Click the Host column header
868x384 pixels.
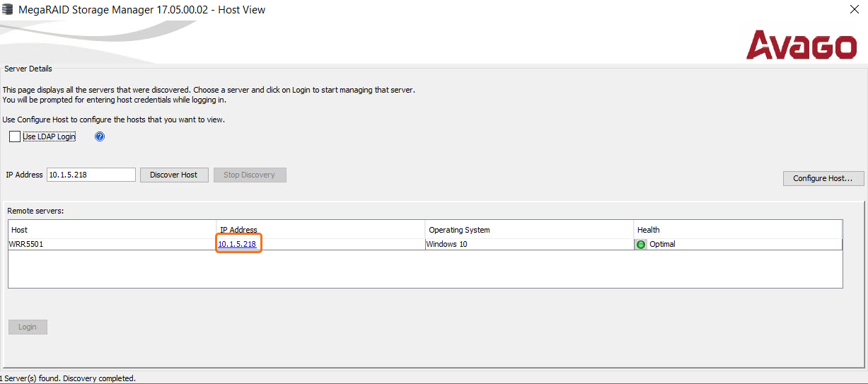click(112, 230)
